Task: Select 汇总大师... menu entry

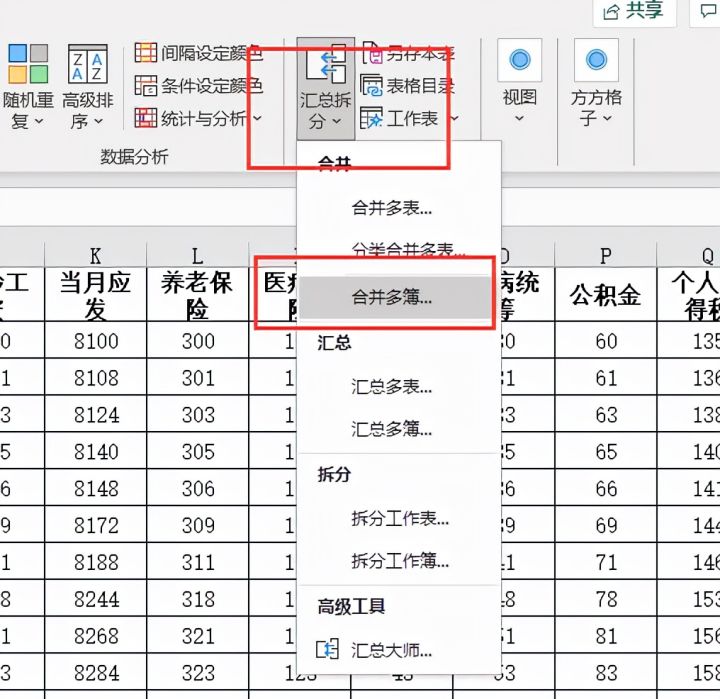Action: (x=399, y=650)
